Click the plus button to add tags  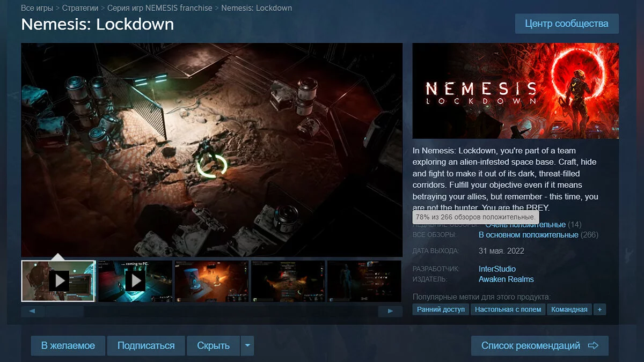pos(599,309)
